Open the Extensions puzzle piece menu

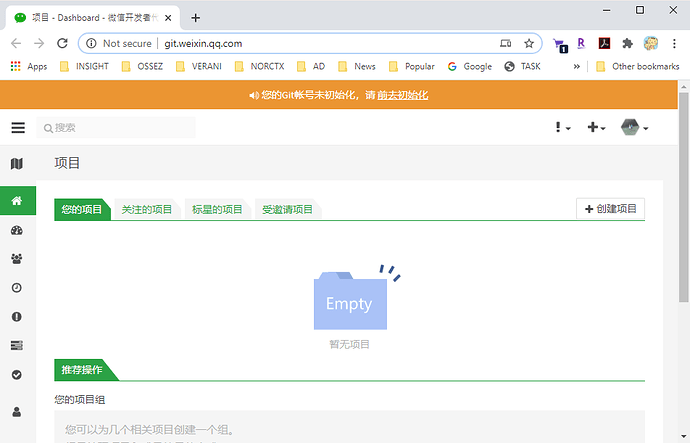point(628,43)
